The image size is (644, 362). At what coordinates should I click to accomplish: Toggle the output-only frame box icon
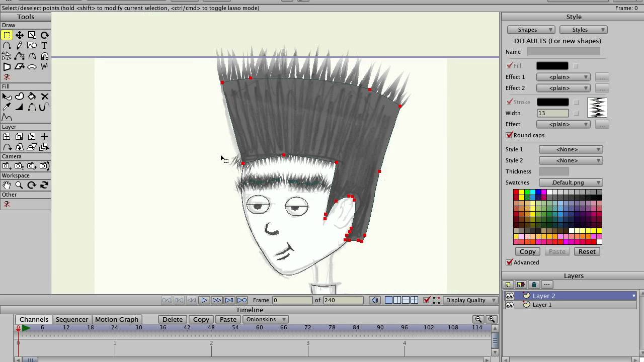[x=436, y=300]
